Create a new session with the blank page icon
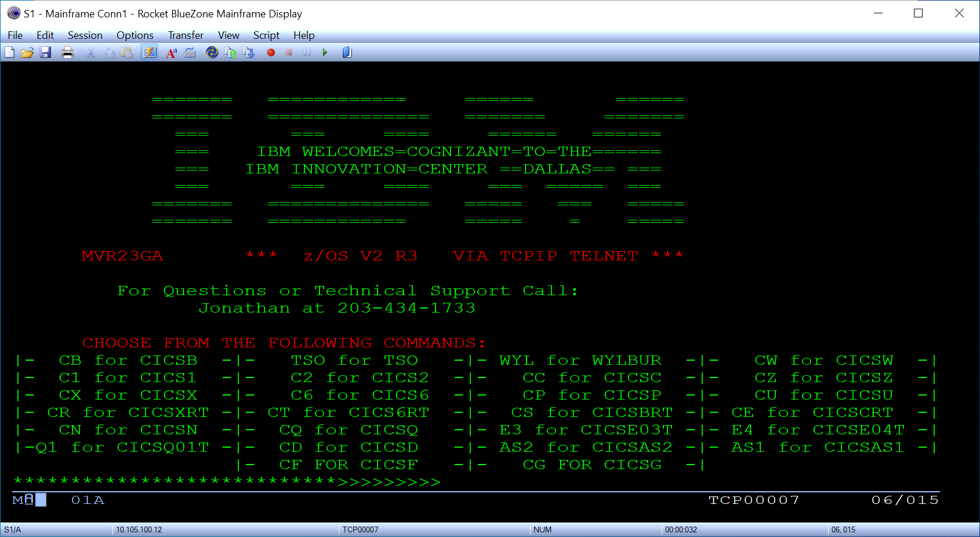This screenshot has width=980, height=537. pyautogui.click(x=9, y=53)
